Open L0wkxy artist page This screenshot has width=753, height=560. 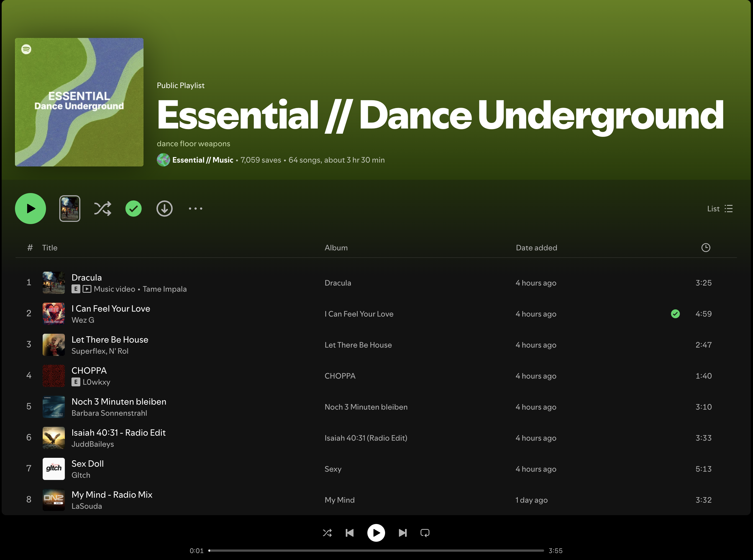coord(96,382)
